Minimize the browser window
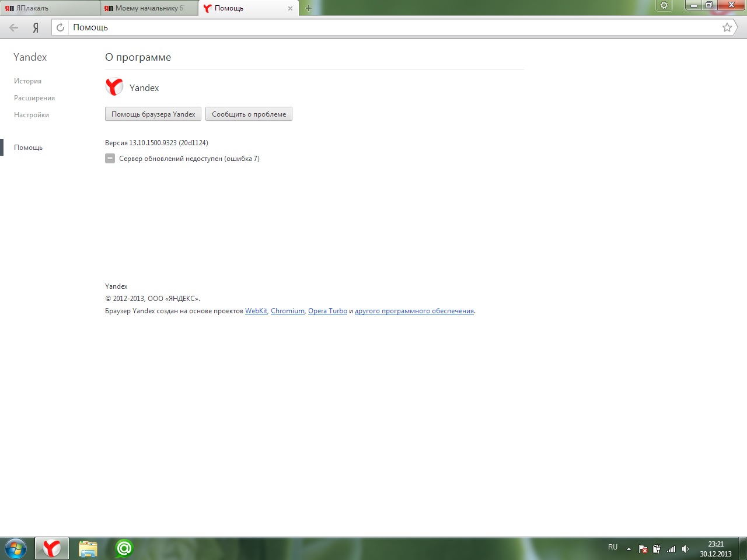 click(x=693, y=5)
